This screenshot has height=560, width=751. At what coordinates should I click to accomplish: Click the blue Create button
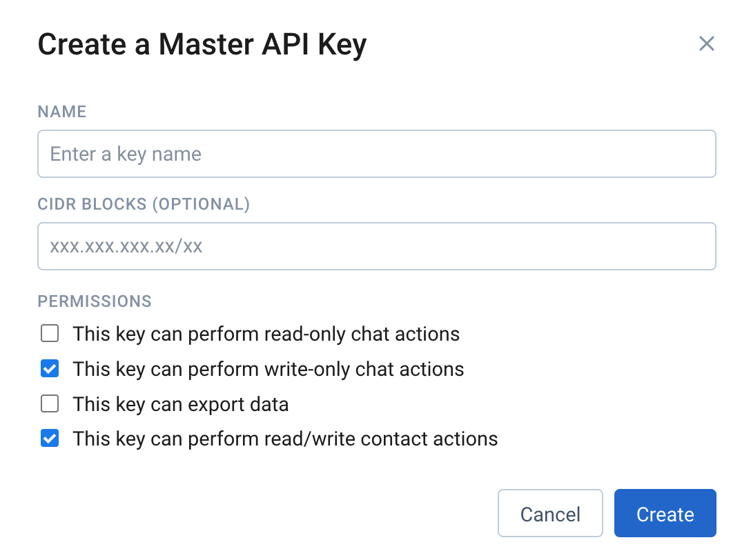coord(665,514)
